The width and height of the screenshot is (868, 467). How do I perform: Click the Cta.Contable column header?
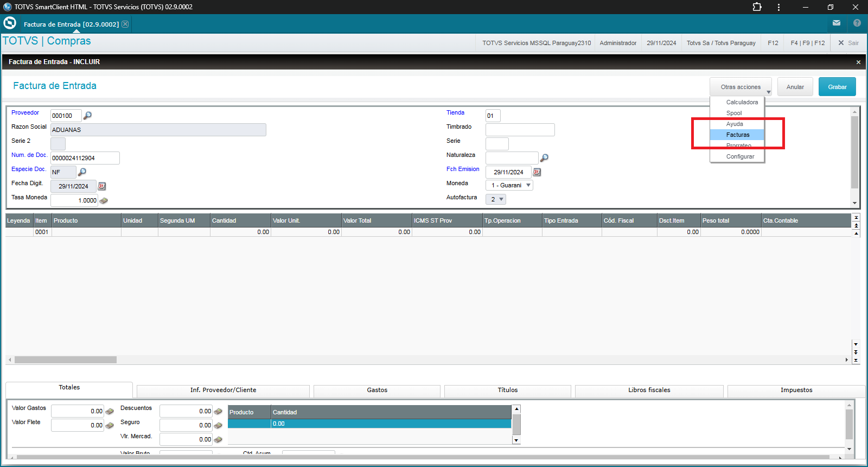(x=806, y=220)
